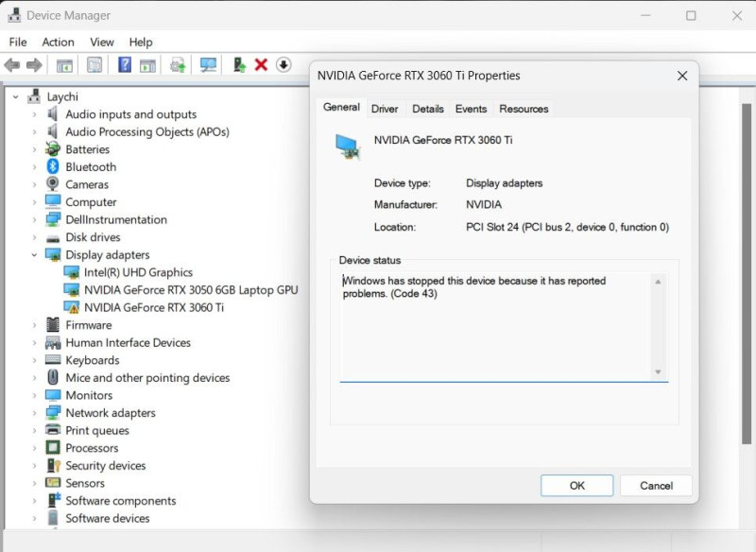Switch to the Driver tab
The height and width of the screenshot is (552, 756).
[385, 109]
